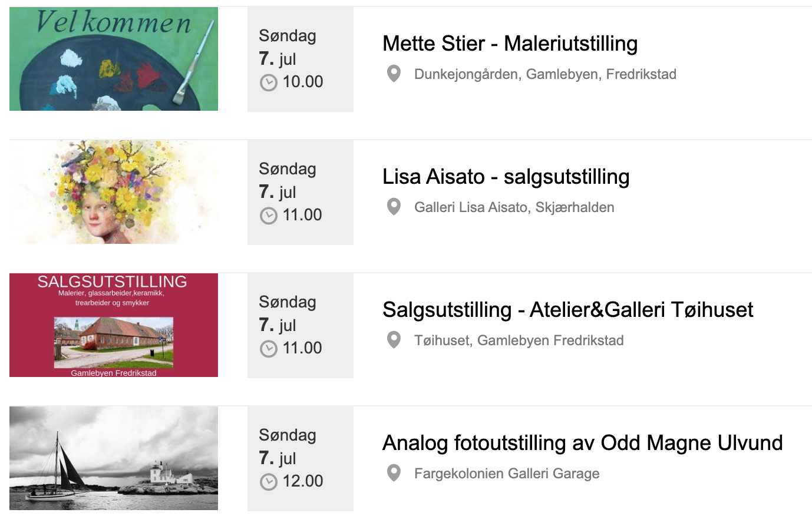Click red SALGSUTSTILLING poster thumbnail
The image size is (812, 516).
(x=114, y=325)
